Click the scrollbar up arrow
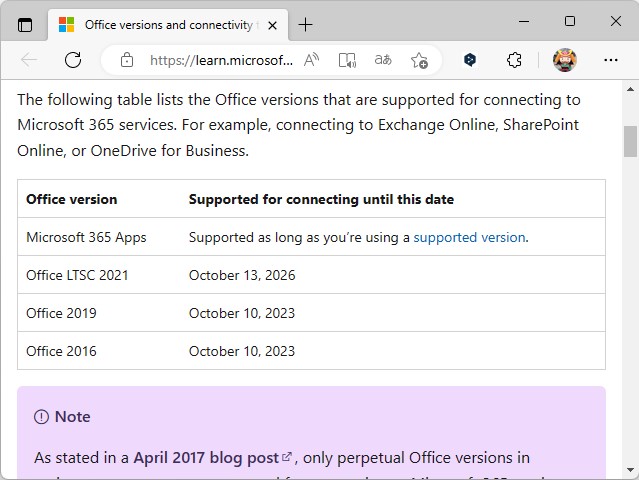Screen dimensions: 639x480 [630, 89]
